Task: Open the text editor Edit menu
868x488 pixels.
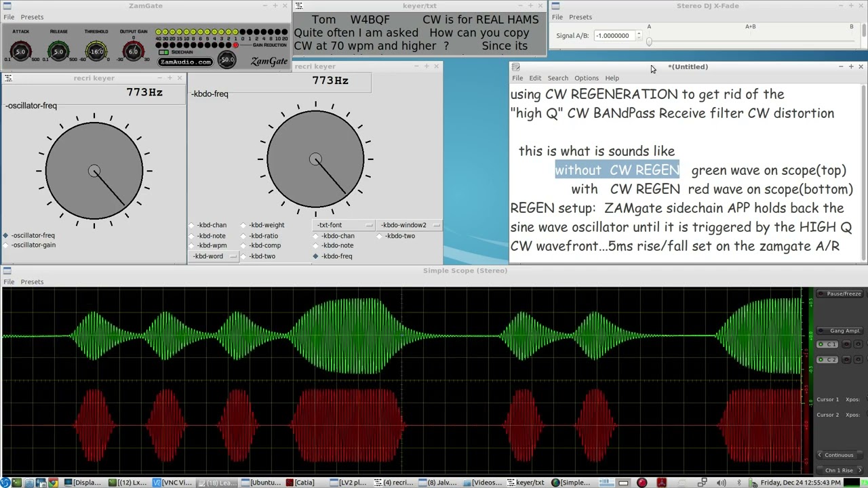Action: [x=535, y=78]
